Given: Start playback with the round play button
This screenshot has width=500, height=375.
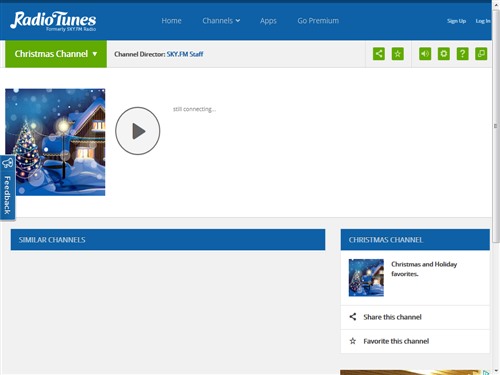Looking at the screenshot, I should [138, 131].
